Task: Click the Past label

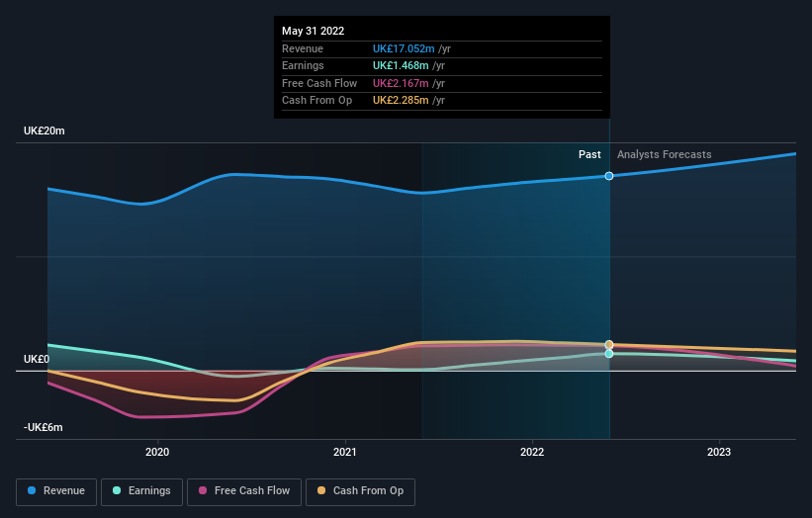Action: point(589,154)
